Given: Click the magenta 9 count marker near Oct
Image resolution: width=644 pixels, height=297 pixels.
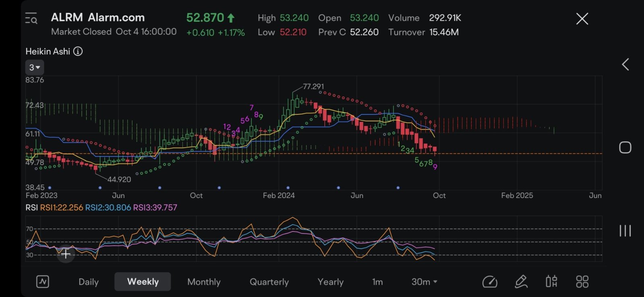Looking at the screenshot, I should click(435, 167).
